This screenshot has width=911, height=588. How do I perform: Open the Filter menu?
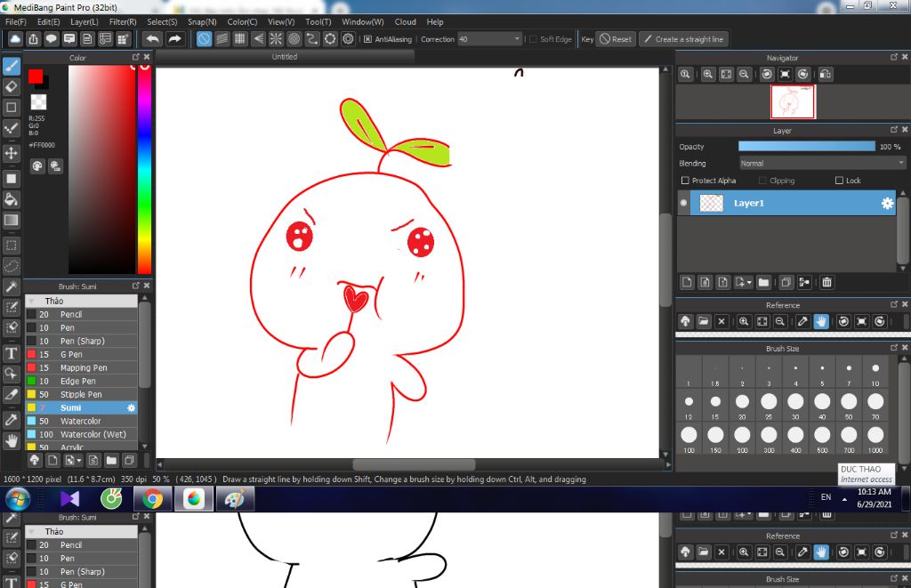click(123, 22)
